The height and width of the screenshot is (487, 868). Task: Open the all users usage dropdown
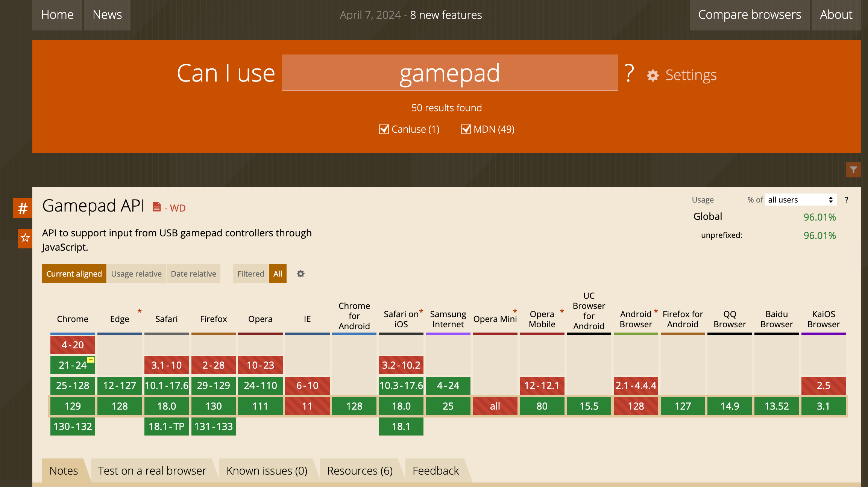coord(800,200)
